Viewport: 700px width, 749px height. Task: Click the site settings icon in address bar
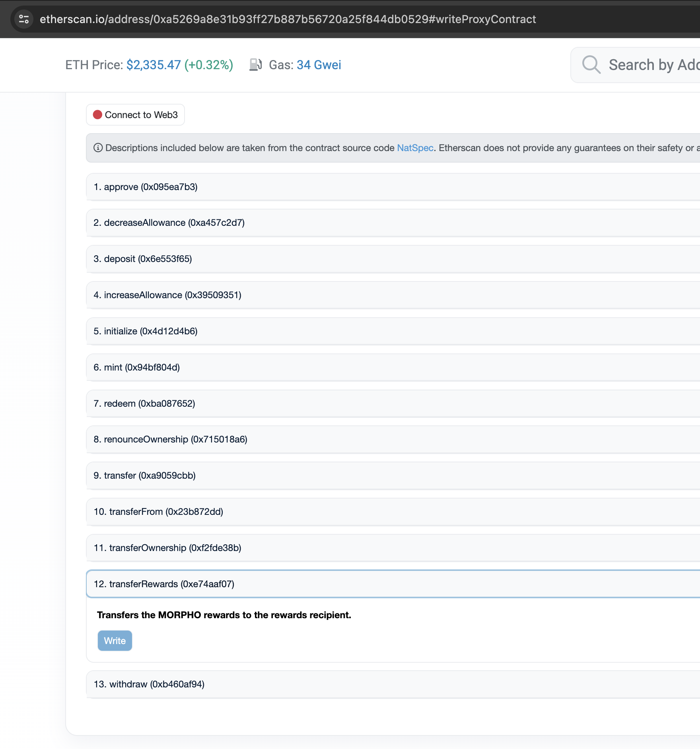(x=24, y=19)
